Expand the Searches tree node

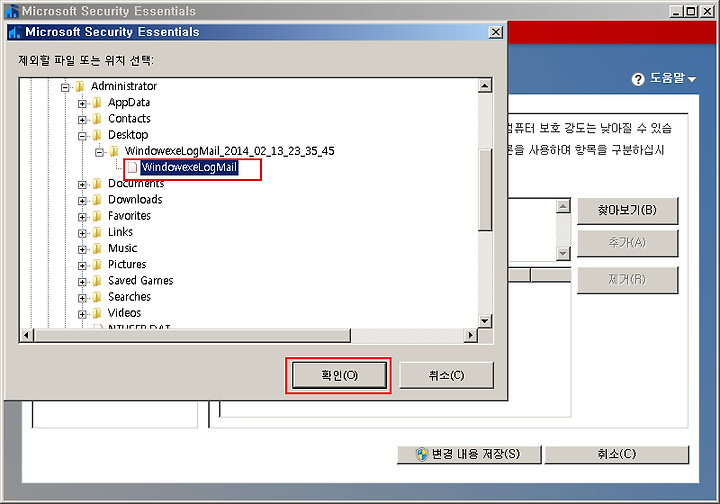(82, 298)
